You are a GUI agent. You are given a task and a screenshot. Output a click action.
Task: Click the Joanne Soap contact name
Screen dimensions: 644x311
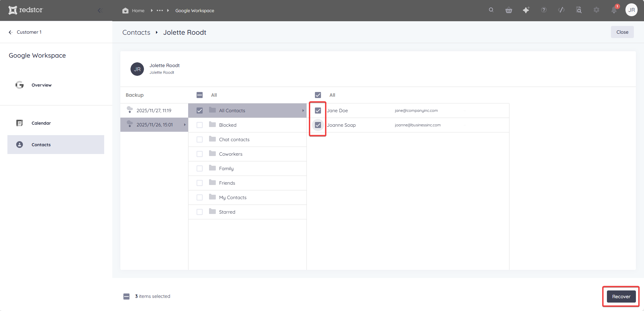341,125
